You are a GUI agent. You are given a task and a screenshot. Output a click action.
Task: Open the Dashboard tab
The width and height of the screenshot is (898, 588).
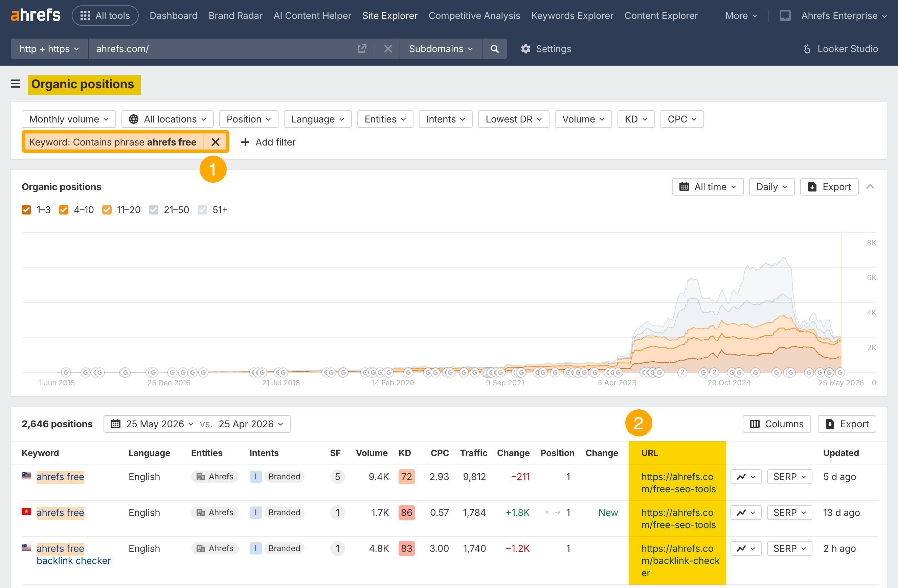(174, 16)
